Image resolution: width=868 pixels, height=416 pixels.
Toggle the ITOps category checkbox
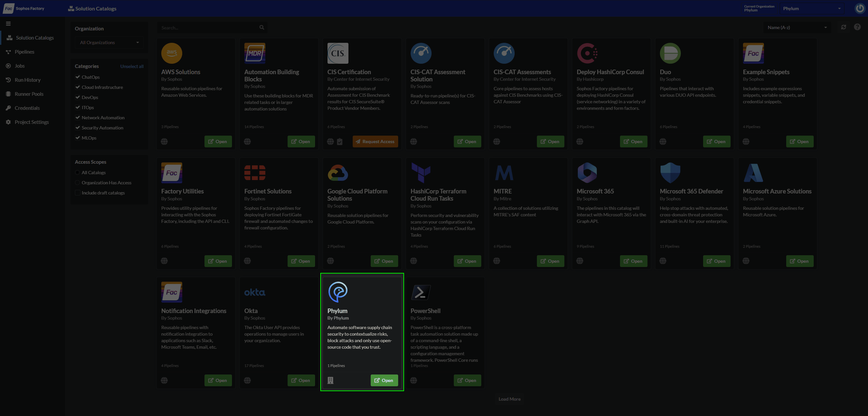click(78, 108)
